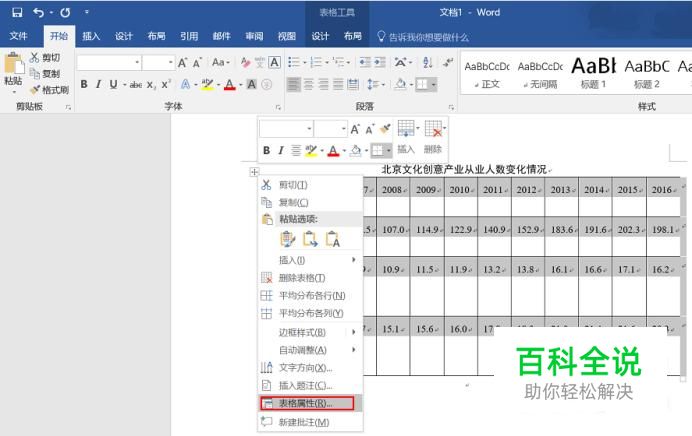This screenshot has width=692, height=436.
Task: Click the bullet list icon in paragraph group
Action: point(294,62)
